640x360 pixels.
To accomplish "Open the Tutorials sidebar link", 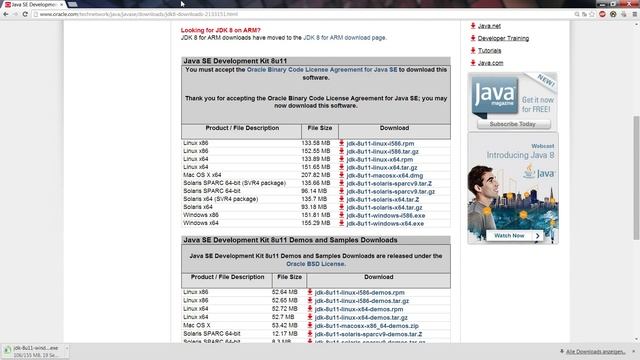I will point(489,51).
